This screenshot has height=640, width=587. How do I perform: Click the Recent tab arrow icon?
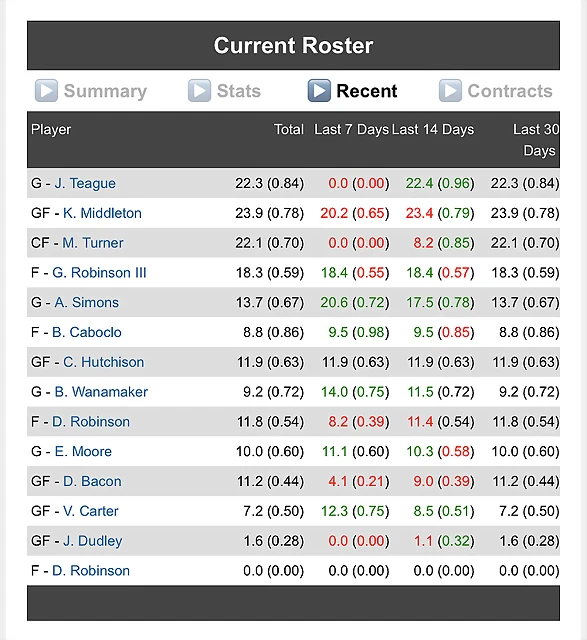319,91
